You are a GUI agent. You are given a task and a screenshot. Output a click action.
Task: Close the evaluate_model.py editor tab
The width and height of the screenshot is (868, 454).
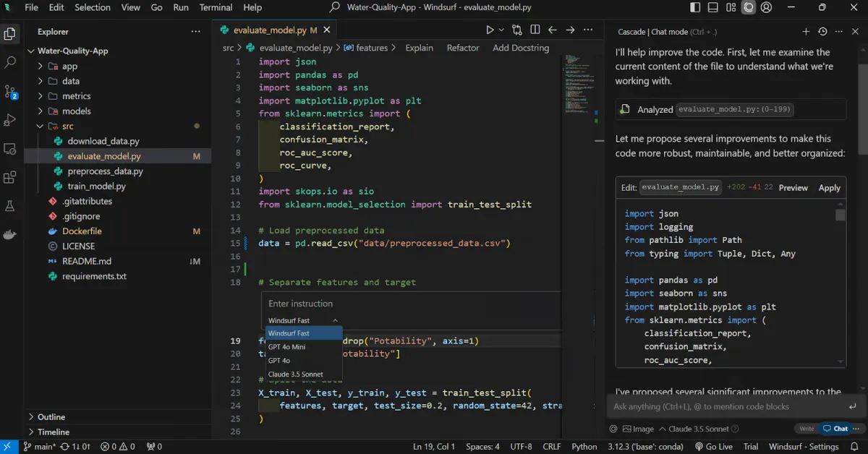(x=326, y=30)
